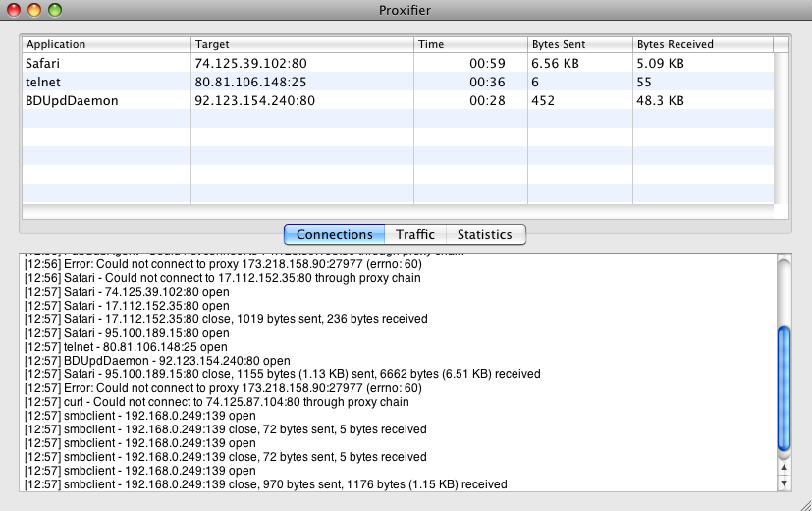Screen dimensions: 812x511
Task: Click log line Safari 74.125.39.102:80 open
Action: point(127,292)
